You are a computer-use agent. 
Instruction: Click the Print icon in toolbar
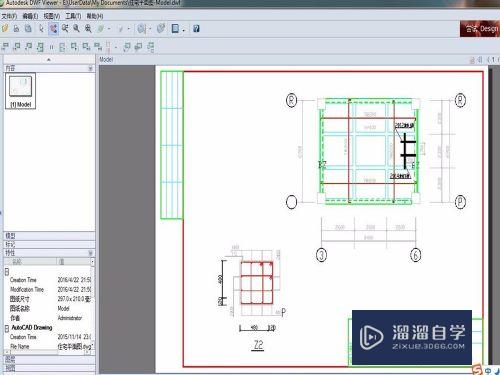(16, 29)
